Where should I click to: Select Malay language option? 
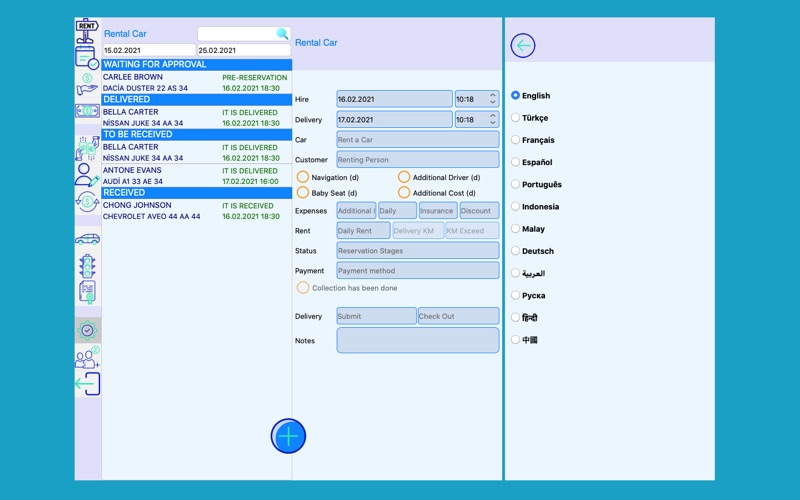pyautogui.click(x=528, y=229)
